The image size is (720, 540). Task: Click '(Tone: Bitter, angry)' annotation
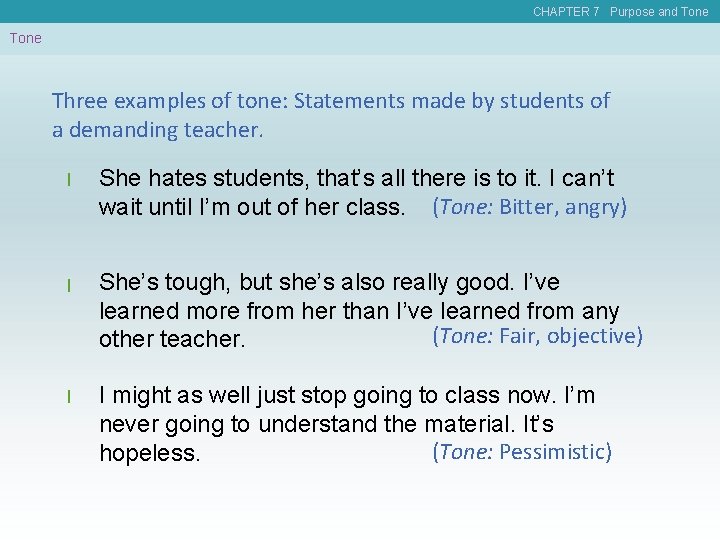(529, 207)
